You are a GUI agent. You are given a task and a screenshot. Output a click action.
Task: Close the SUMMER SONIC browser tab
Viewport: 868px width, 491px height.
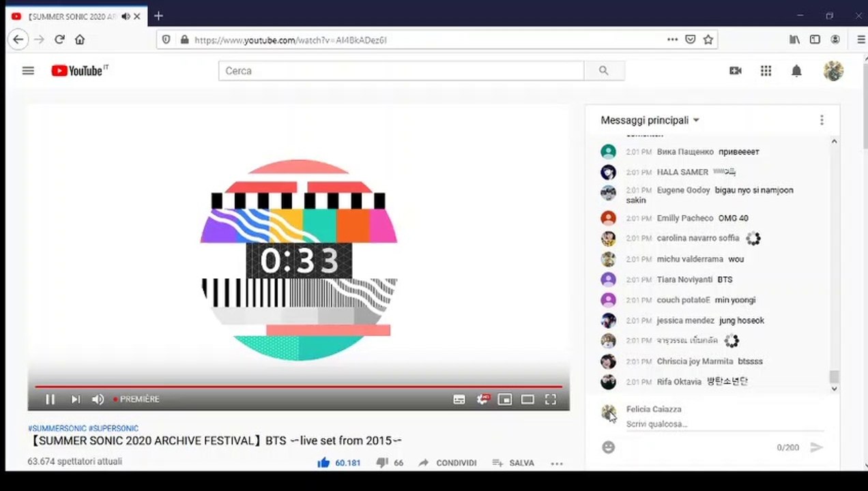(137, 16)
